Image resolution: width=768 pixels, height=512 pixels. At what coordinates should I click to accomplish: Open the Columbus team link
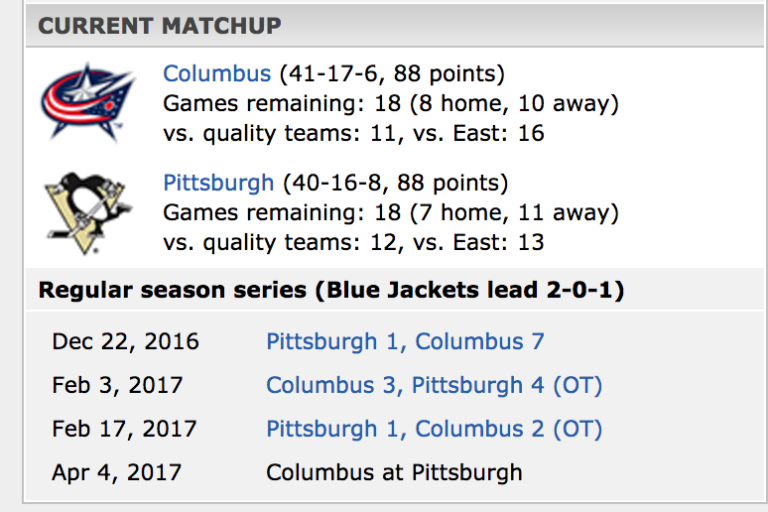coord(217,74)
